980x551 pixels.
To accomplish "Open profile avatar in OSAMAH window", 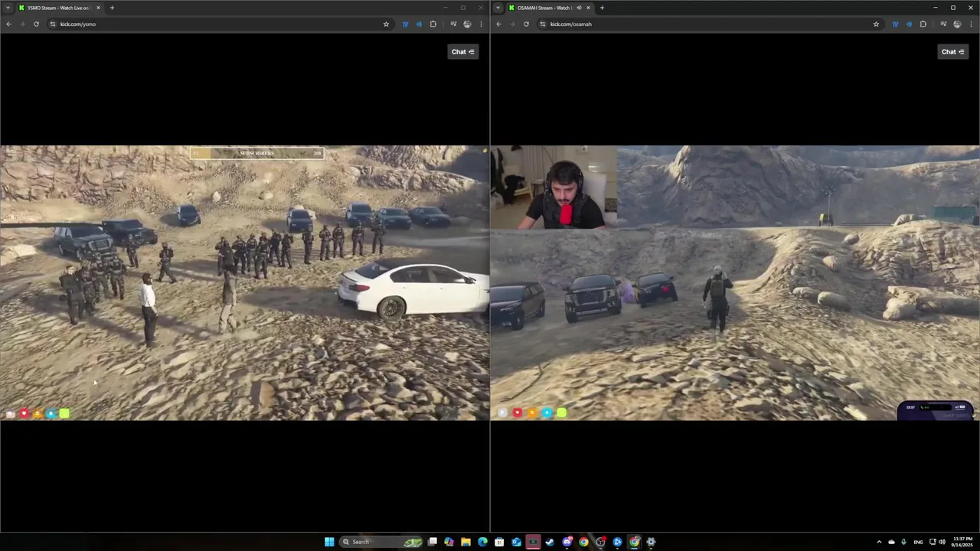I will point(957,24).
